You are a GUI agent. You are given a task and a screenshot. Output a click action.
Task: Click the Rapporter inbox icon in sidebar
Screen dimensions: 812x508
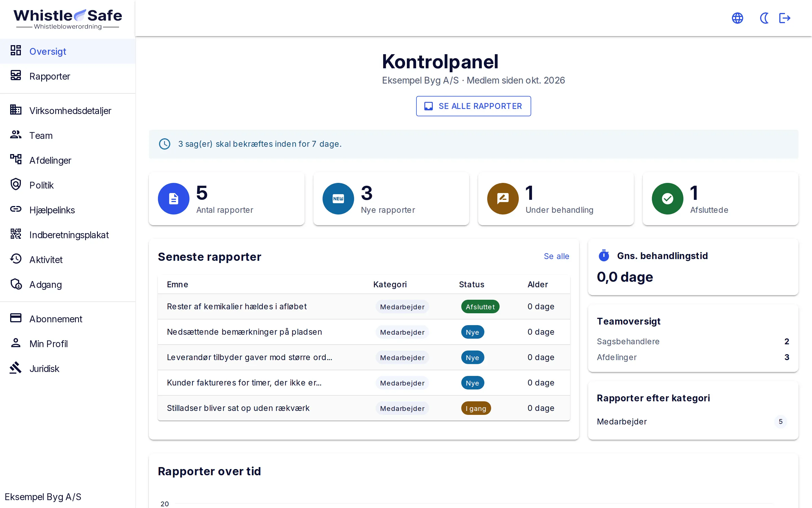pyautogui.click(x=16, y=76)
